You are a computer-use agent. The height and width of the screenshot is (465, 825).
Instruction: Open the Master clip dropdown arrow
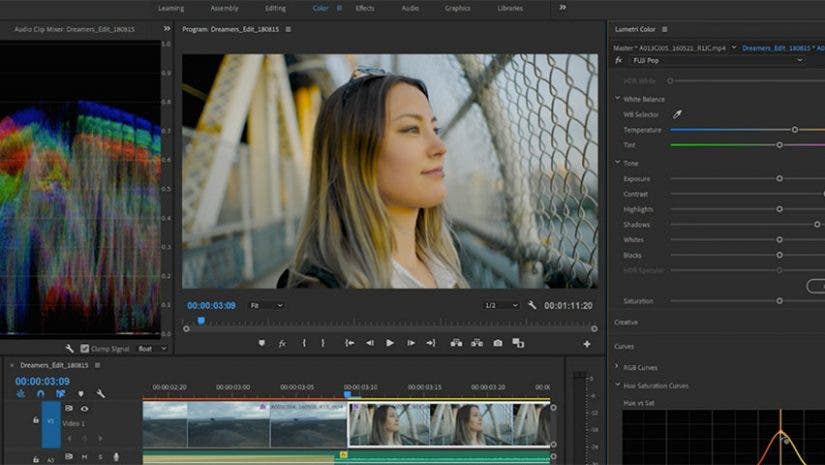(733, 47)
